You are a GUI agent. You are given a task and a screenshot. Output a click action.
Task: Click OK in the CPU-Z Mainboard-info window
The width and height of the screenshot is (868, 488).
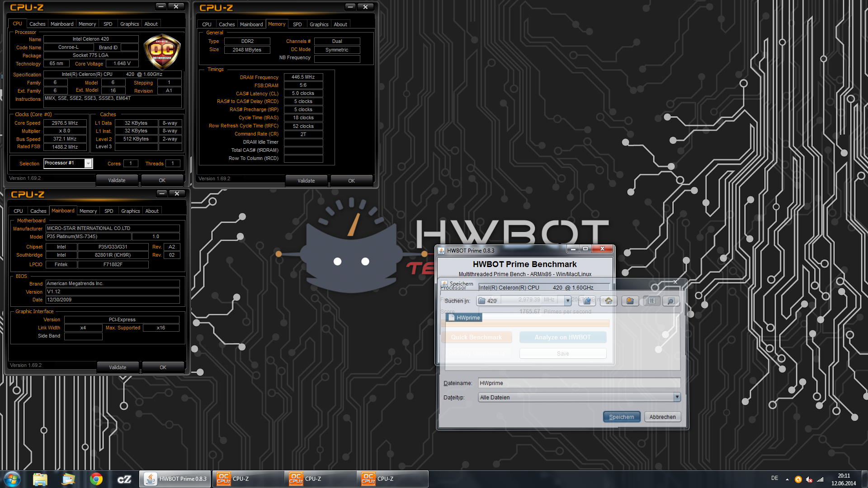click(x=163, y=367)
